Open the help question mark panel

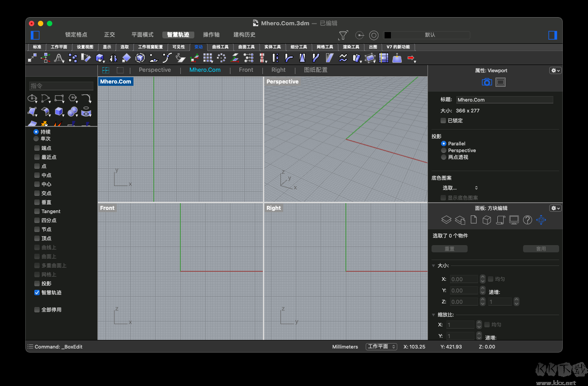point(528,220)
